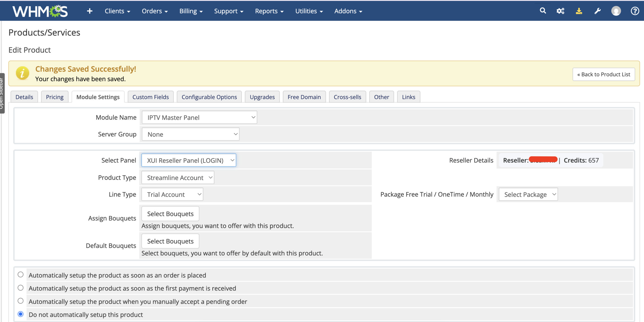
Task: Click the Products/Services page heading
Action: pos(44,32)
